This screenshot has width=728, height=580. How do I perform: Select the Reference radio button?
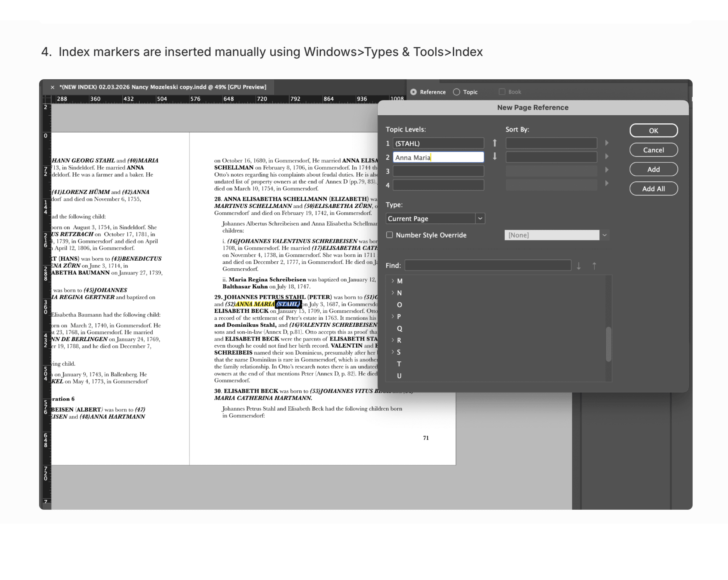pos(413,92)
